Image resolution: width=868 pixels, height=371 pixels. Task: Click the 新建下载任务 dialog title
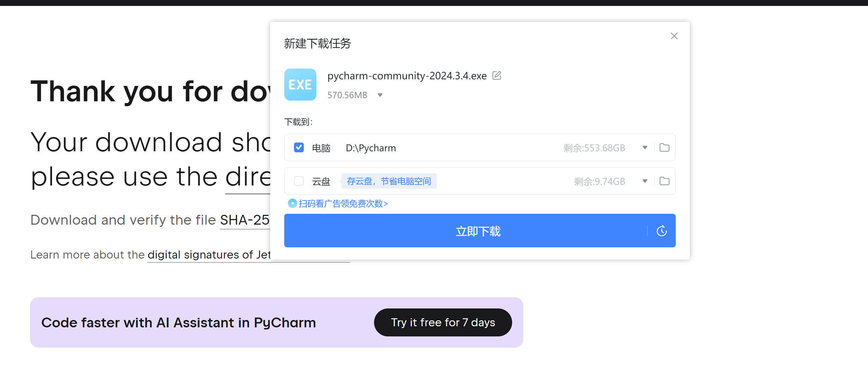click(x=317, y=43)
